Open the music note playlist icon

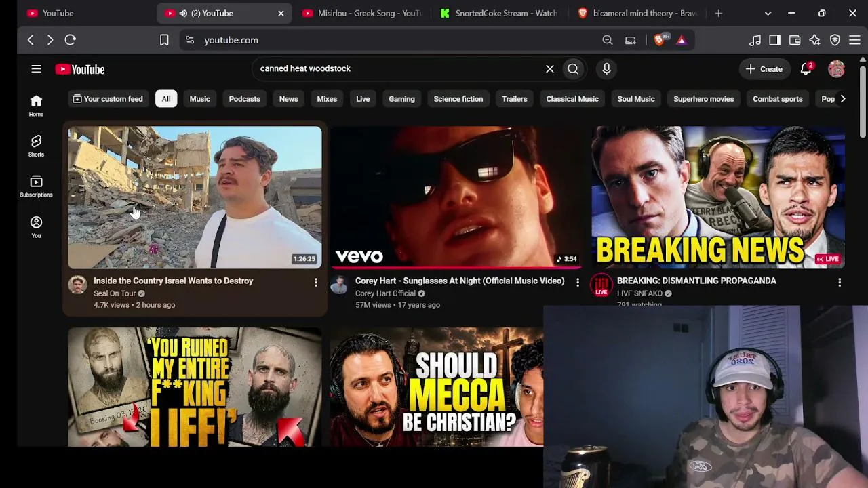pyautogui.click(x=755, y=40)
